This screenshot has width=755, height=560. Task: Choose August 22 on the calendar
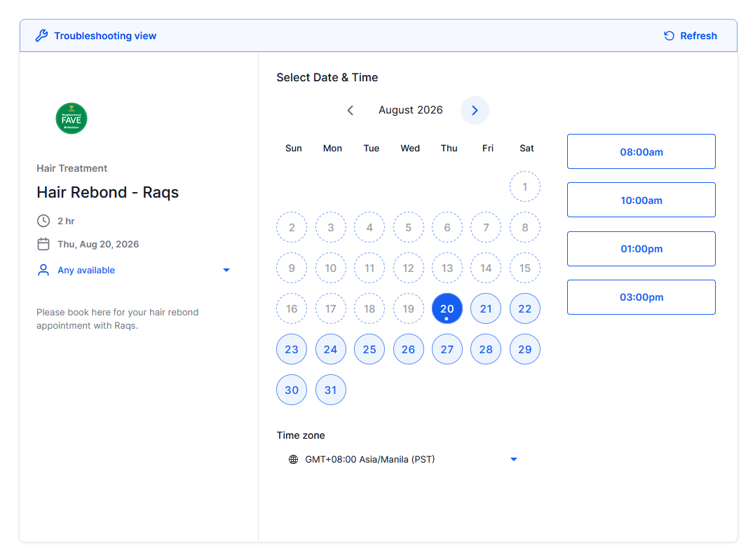pyautogui.click(x=525, y=308)
